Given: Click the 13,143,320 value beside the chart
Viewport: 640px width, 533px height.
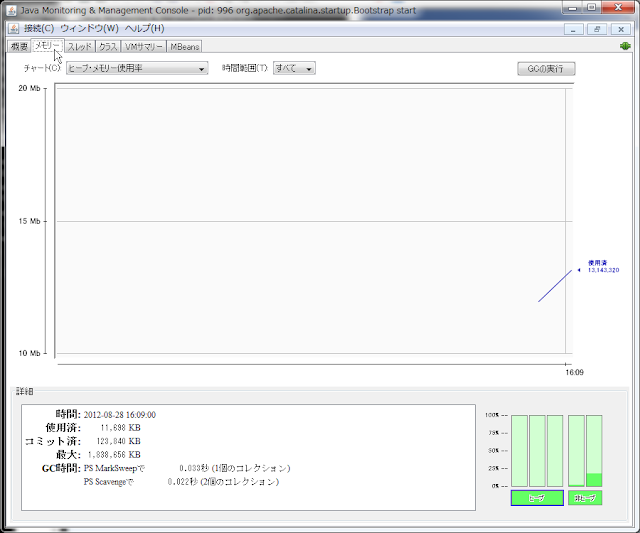Looking at the screenshot, I should [603, 270].
